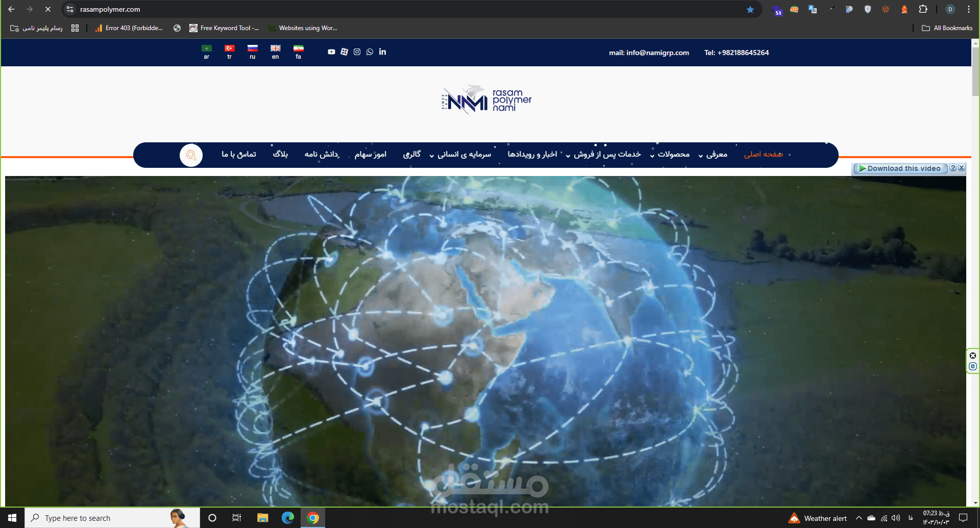The height and width of the screenshot is (528, 980).
Task: Show hidden system tray icons chevron
Action: (x=859, y=518)
